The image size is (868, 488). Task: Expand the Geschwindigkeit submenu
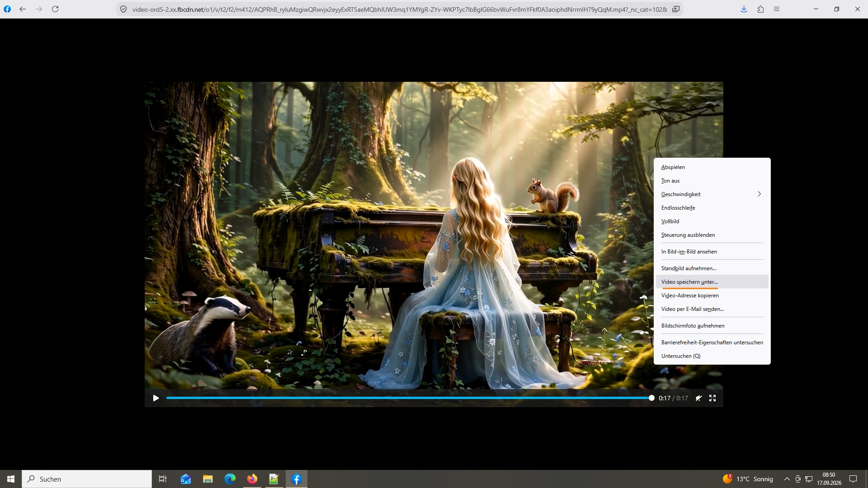[x=712, y=194]
